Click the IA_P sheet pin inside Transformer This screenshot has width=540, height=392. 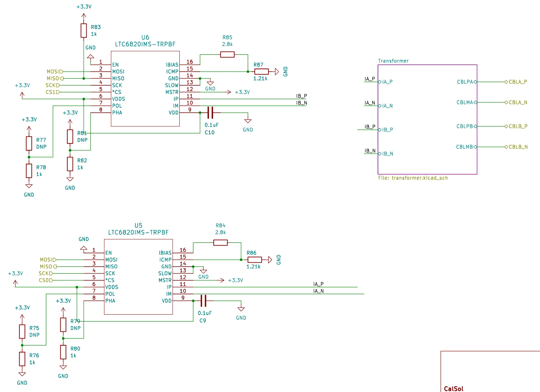click(385, 82)
